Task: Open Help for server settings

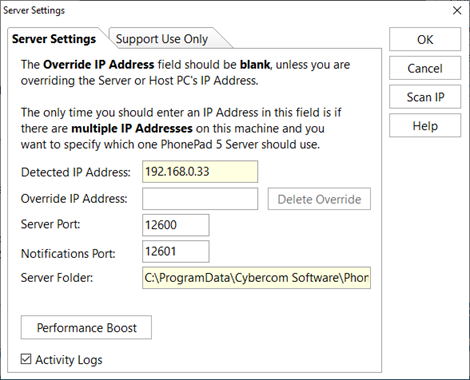Action: pos(425,126)
